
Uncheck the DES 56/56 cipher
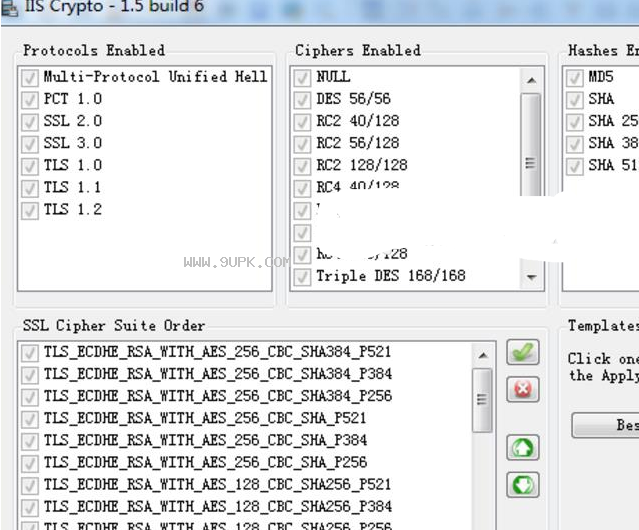click(x=302, y=99)
